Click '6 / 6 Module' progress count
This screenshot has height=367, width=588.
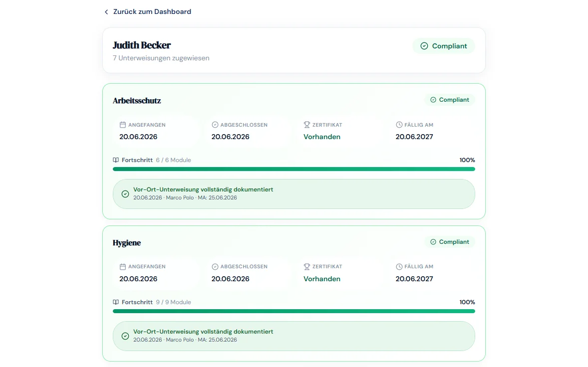(x=174, y=160)
